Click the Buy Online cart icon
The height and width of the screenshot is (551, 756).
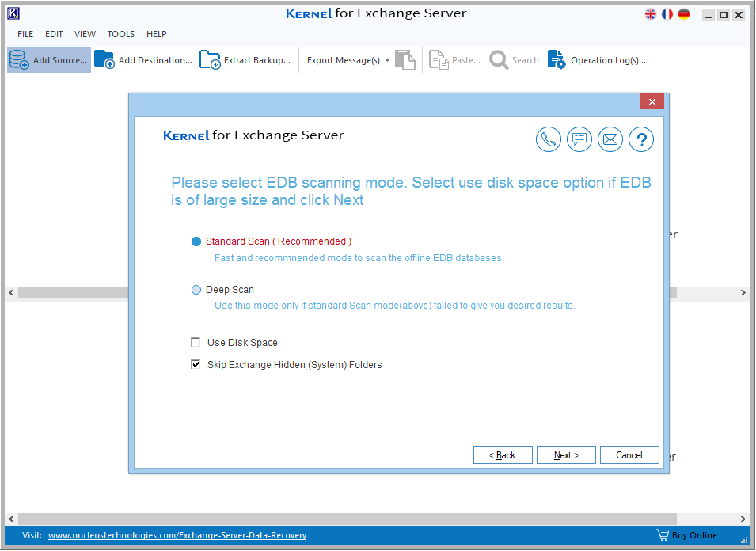tap(663, 535)
